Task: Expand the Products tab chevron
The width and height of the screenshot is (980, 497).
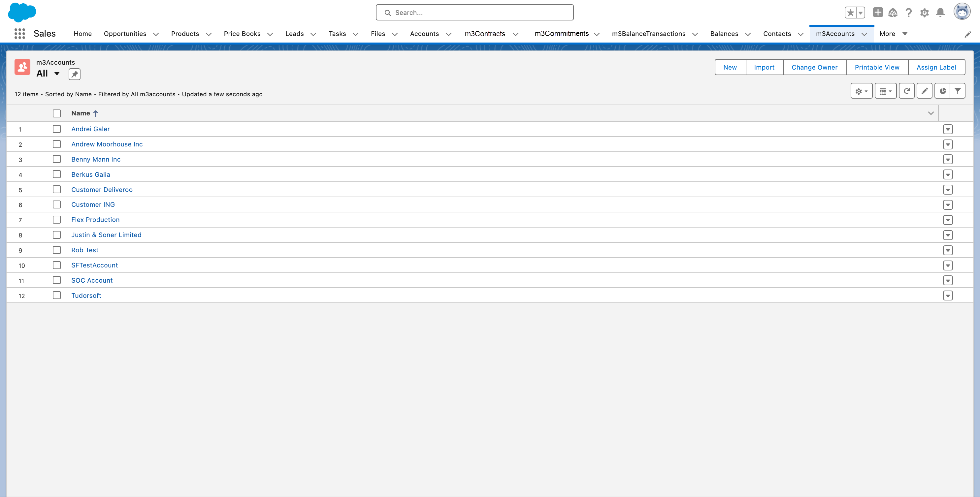Action: 209,34
